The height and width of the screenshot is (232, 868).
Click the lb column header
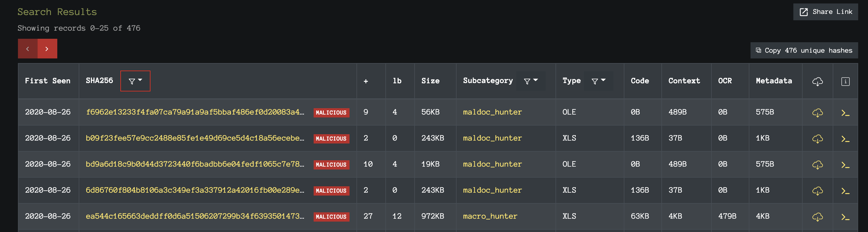(x=397, y=81)
